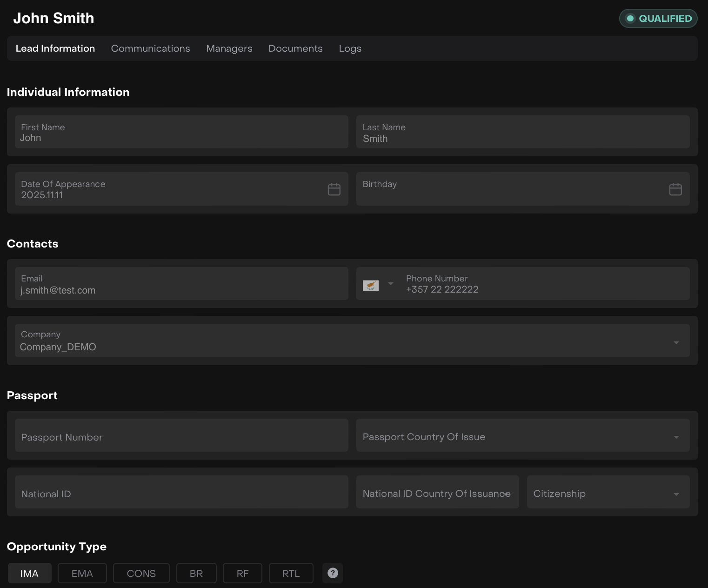Enable the RTL opportunity type
The width and height of the screenshot is (708, 588).
(x=291, y=573)
